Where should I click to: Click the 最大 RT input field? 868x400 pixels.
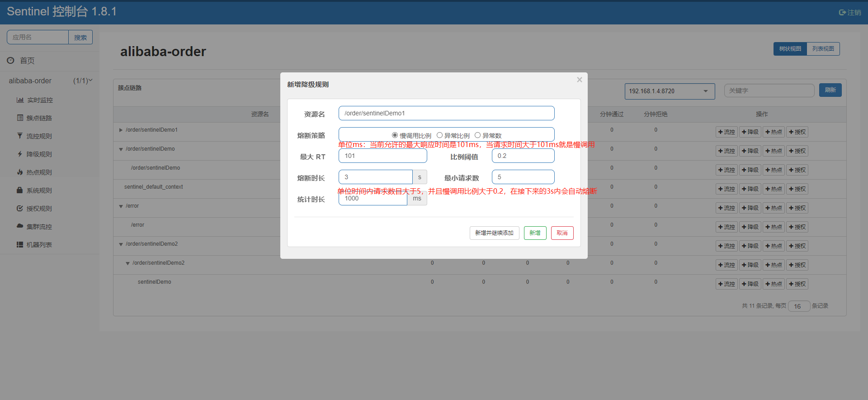tap(382, 156)
